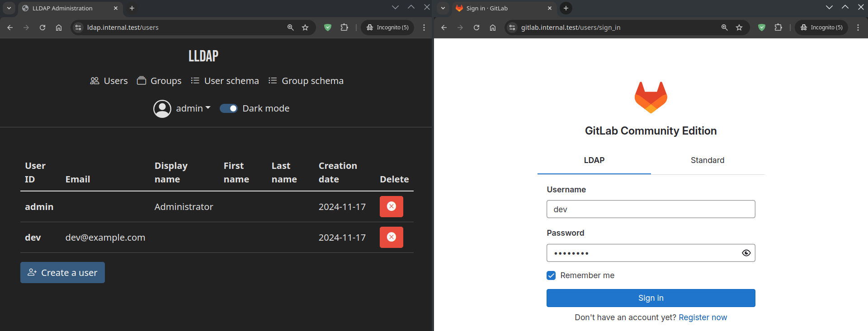Open zoom control in GitLab window
868x331 pixels.
[x=725, y=28]
